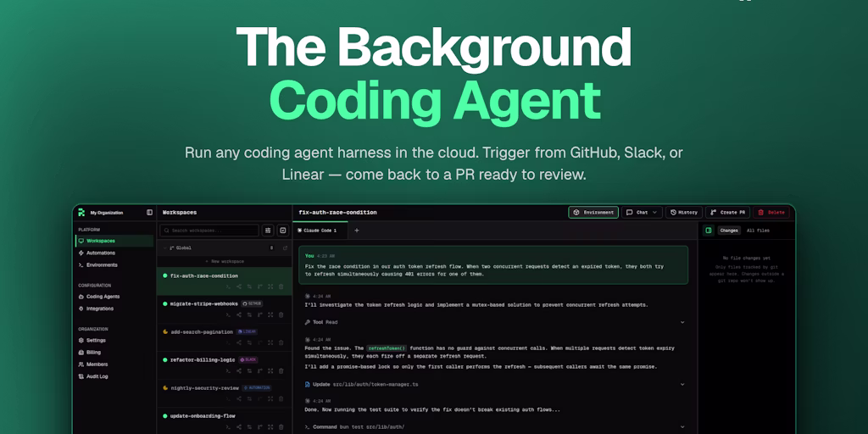This screenshot has width=868, height=434.
Task: Select the fix-auth-race-condition workspace
Action: point(224,281)
